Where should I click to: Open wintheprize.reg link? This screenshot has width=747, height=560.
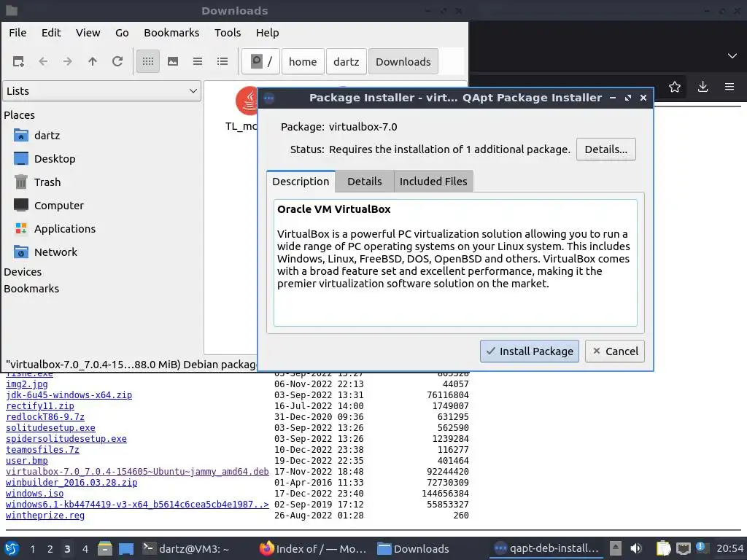click(x=45, y=516)
